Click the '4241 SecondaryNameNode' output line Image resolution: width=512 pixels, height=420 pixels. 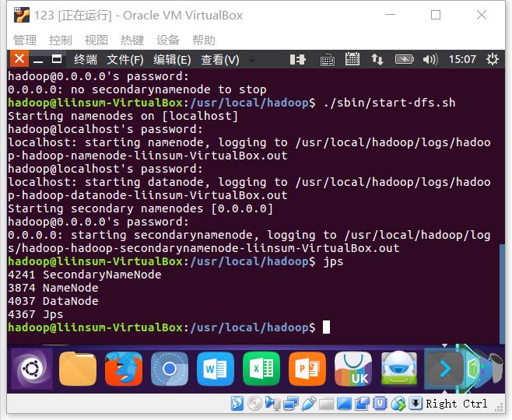pos(85,275)
